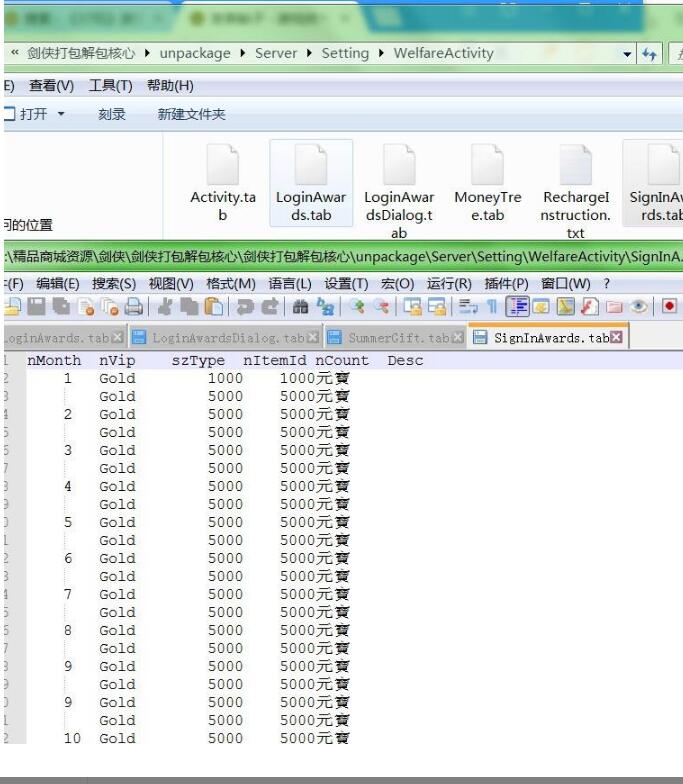Expand breadcrumb arrow after 剑侠打包解包核心

tap(147, 53)
